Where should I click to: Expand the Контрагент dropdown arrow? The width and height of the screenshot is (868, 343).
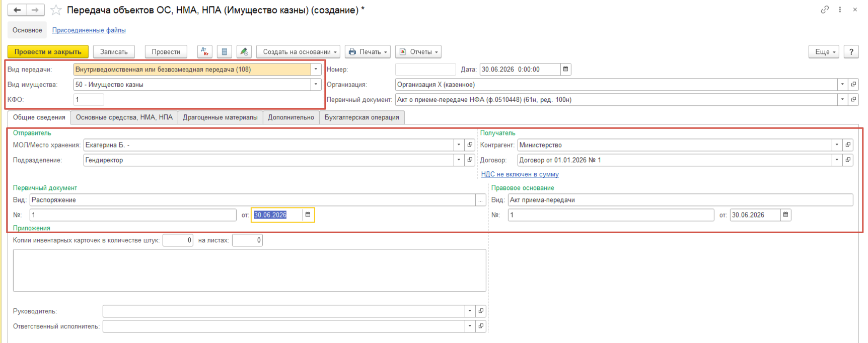click(x=837, y=145)
